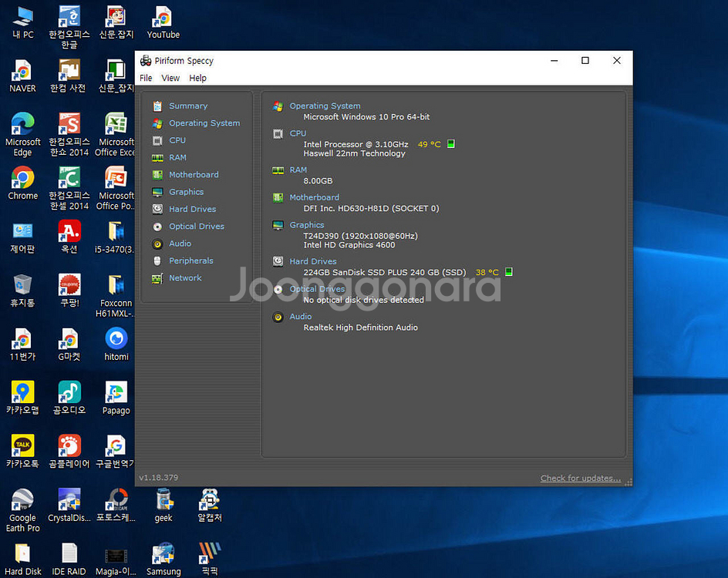The height and width of the screenshot is (578, 728).
Task: Show Motherboard details from the sidebar
Action: pyautogui.click(x=194, y=174)
